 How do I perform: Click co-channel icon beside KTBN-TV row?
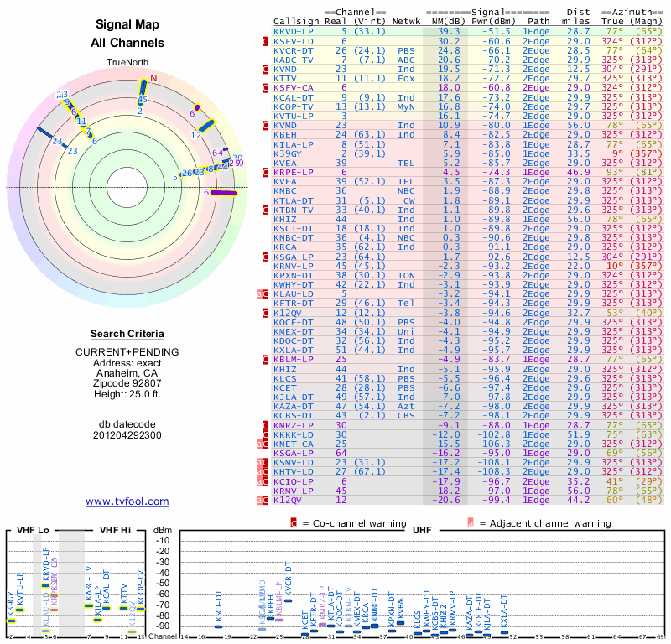coord(265,209)
